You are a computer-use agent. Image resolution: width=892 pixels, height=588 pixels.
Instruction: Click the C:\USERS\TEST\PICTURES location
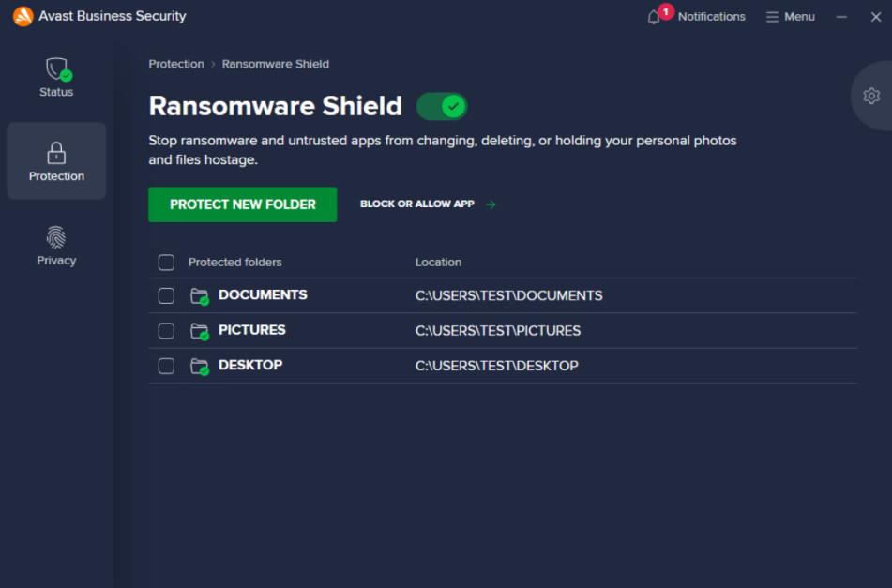[x=498, y=331]
